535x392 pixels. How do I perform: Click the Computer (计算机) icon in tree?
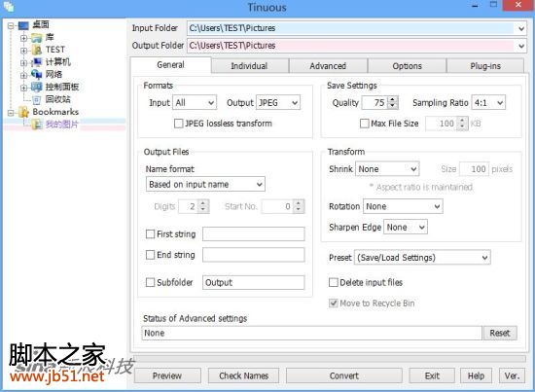[x=37, y=62]
